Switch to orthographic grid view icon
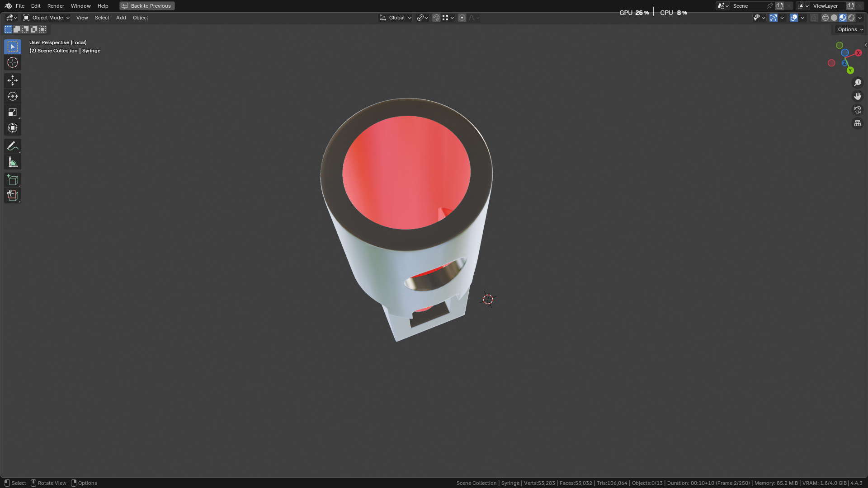Viewport: 868px width, 488px height. 857,123
